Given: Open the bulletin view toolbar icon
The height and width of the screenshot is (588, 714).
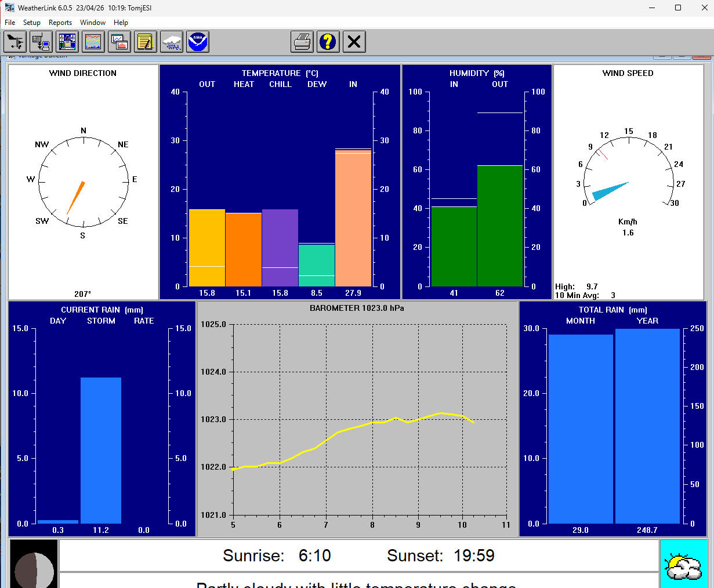Looking at the screenshot, I should [67, 42].
